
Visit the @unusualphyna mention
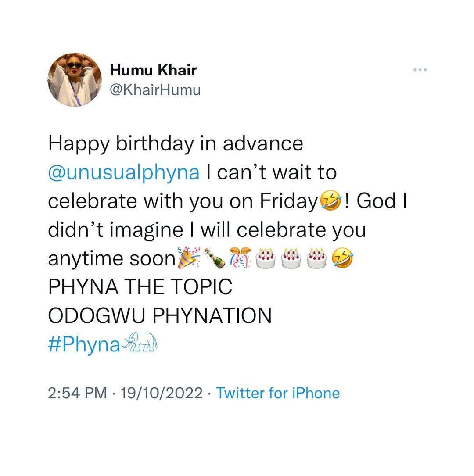click(x=124, y=172)
